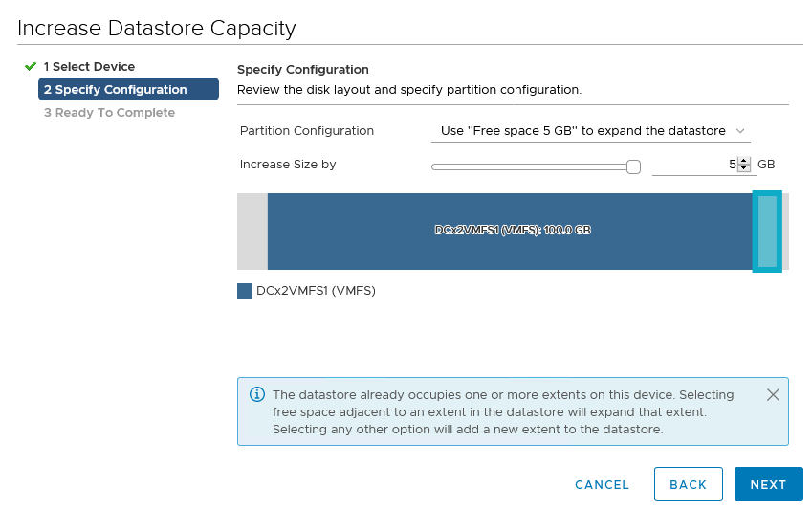Screen dimensions: 812x510
Task: Click the green checkmark beside Select Device
Action: pos(31,67)
